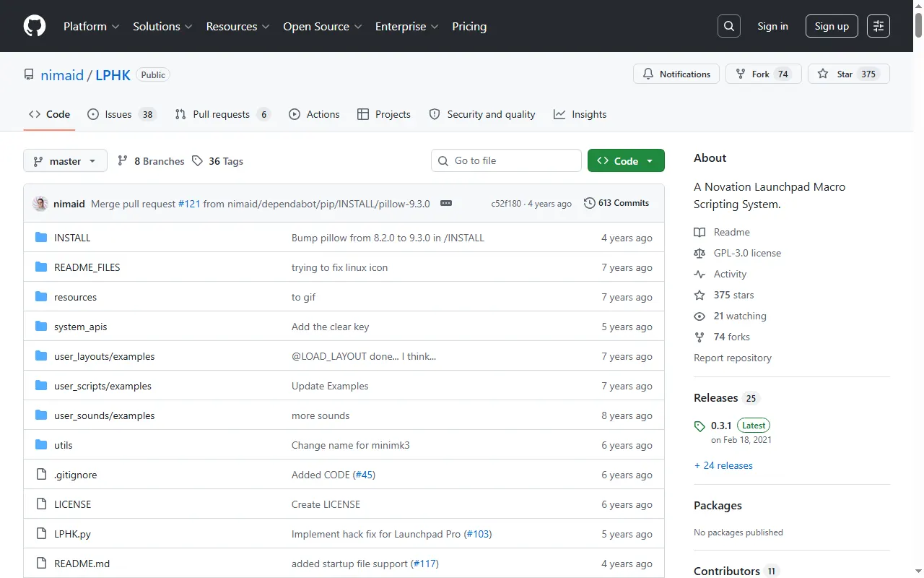Expand the Open Source menu
924x578 pixels.
pos(323,26)
